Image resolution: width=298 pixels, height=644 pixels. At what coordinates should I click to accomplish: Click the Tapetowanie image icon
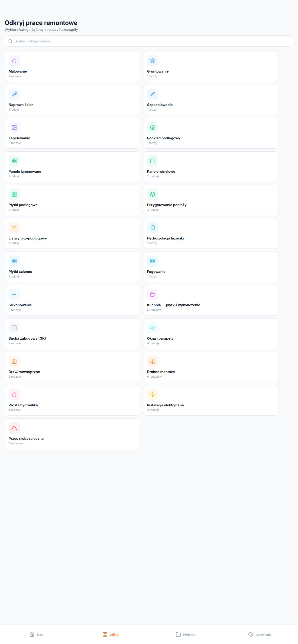14,128
